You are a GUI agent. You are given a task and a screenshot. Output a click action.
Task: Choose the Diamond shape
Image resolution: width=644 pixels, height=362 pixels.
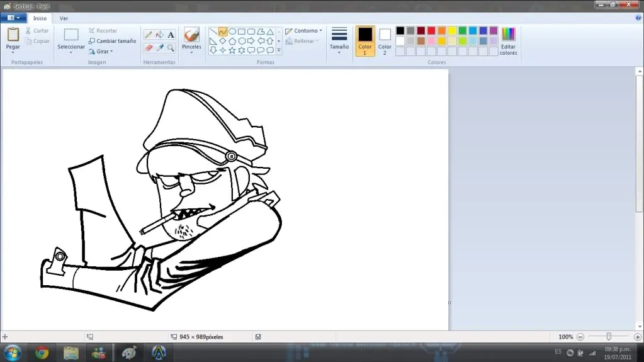click(x=223, y=41)
